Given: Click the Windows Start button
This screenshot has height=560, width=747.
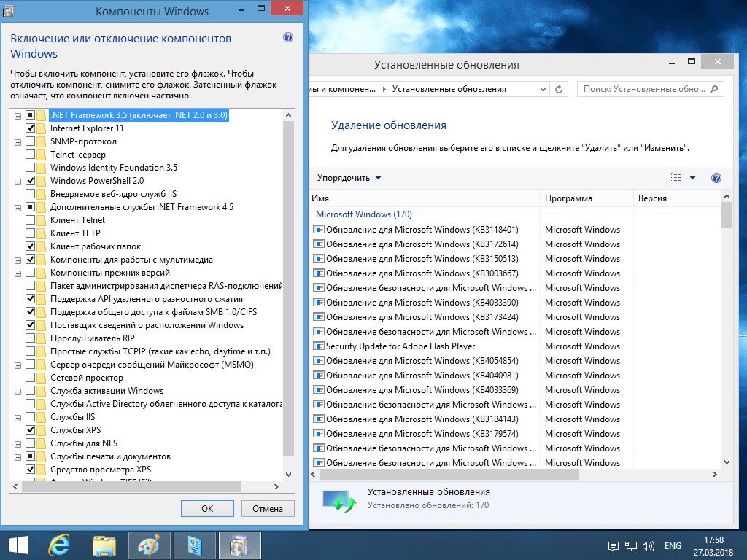Looking at the screenshot, I should (18, 545).
